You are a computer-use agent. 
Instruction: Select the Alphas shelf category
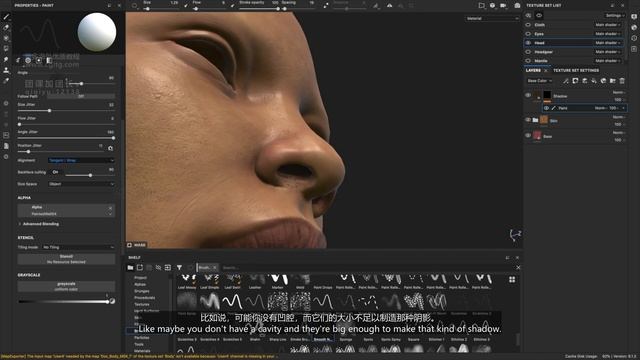pyautogui.click(x=140, y=284)
